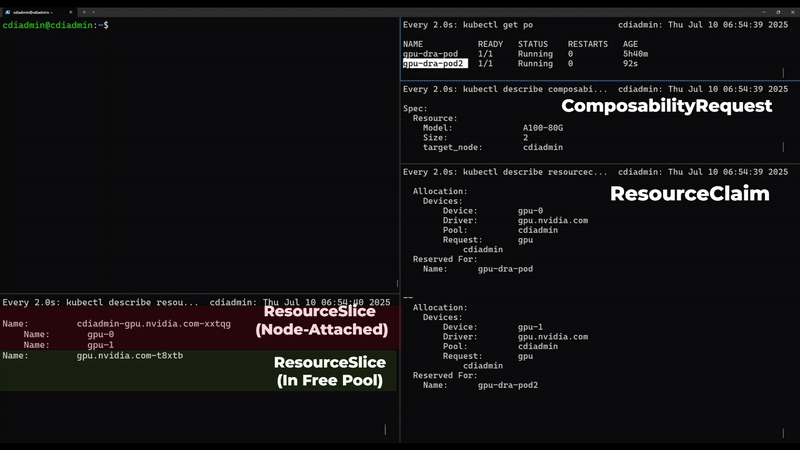Click the gpu.nvidia.com-t8xtb slice name
800x450 pixels.
[x=130, y=356]
